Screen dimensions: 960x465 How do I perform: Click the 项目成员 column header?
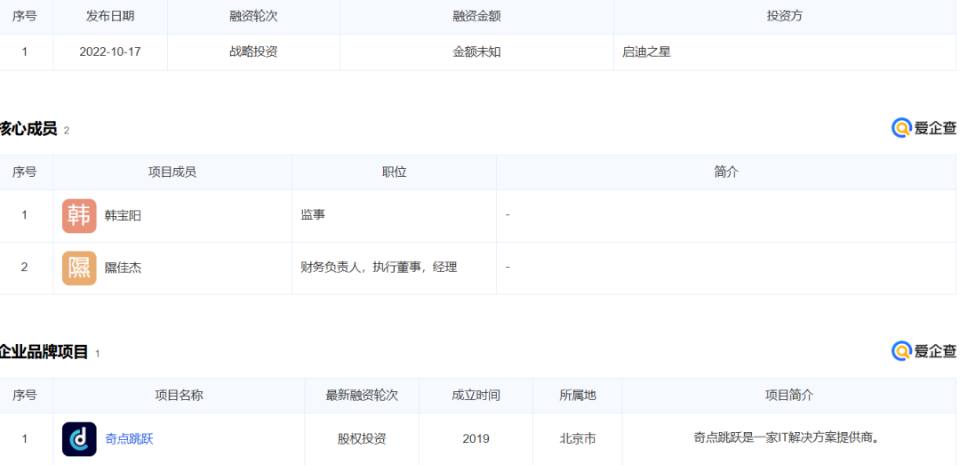pyautogui.click(x=172, y=172)
